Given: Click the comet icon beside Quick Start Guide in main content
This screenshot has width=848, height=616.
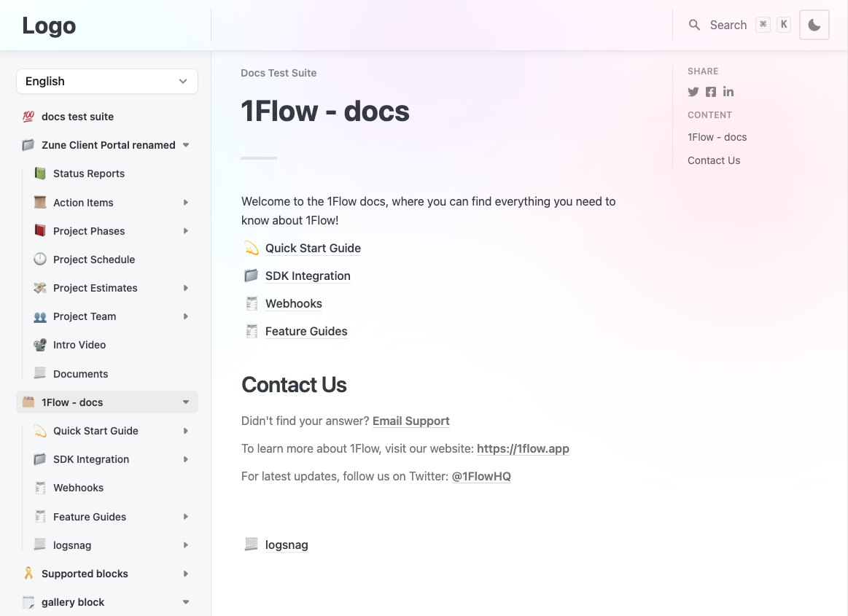Looking at the screenshot, I should [x=252, y=249].
